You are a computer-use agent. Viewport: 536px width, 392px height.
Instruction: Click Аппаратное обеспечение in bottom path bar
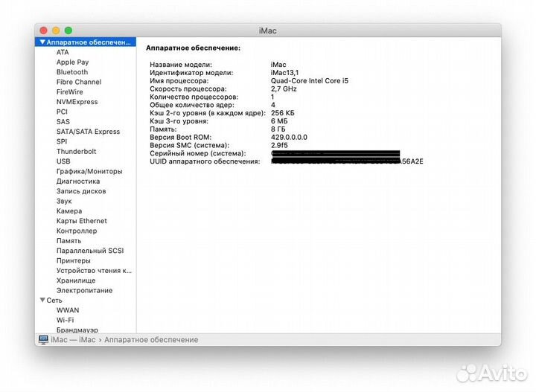[151, 340]
